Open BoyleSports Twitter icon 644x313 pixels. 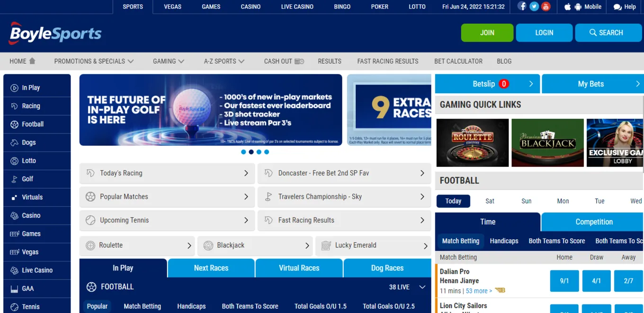[x=534, y=7]
